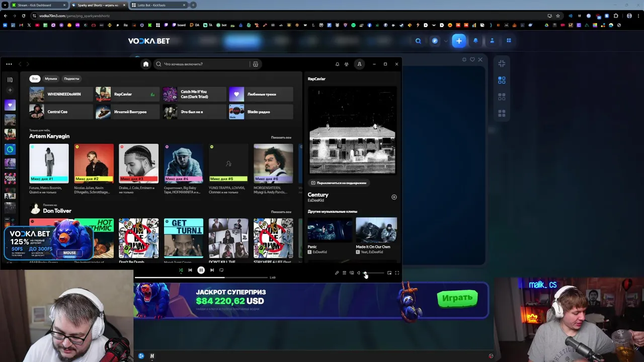This screenshot has height=362, width=644.
Task: Open a new browser tab with plus
Action: [193, 5]
